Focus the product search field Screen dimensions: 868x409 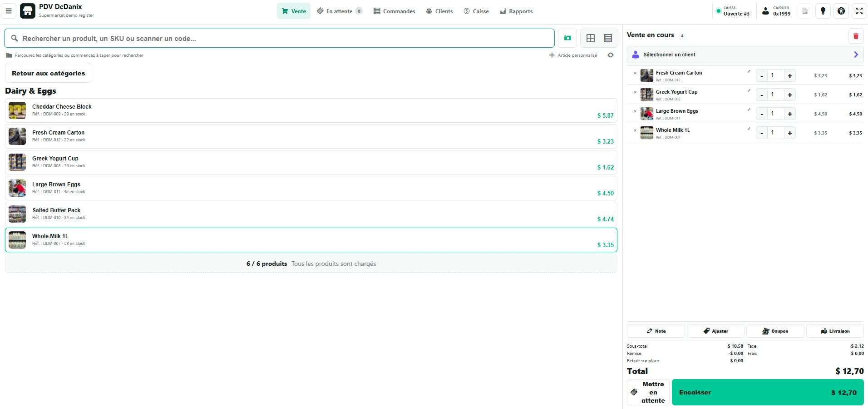279,38
